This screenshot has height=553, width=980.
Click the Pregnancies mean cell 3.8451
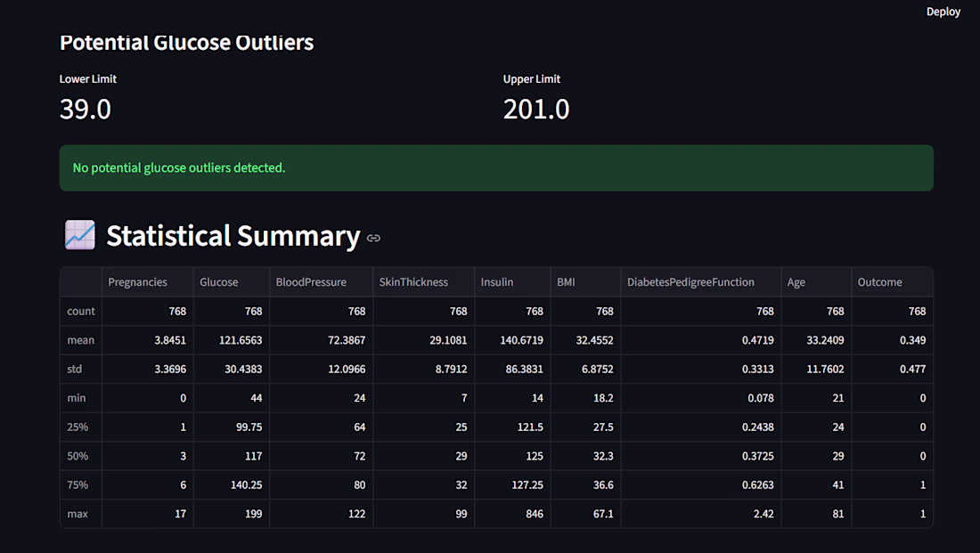click(x=148, y=340)
